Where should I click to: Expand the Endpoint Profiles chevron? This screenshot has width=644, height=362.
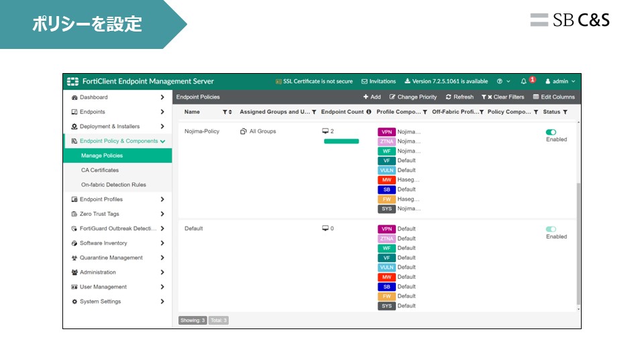tap(162, 199)
